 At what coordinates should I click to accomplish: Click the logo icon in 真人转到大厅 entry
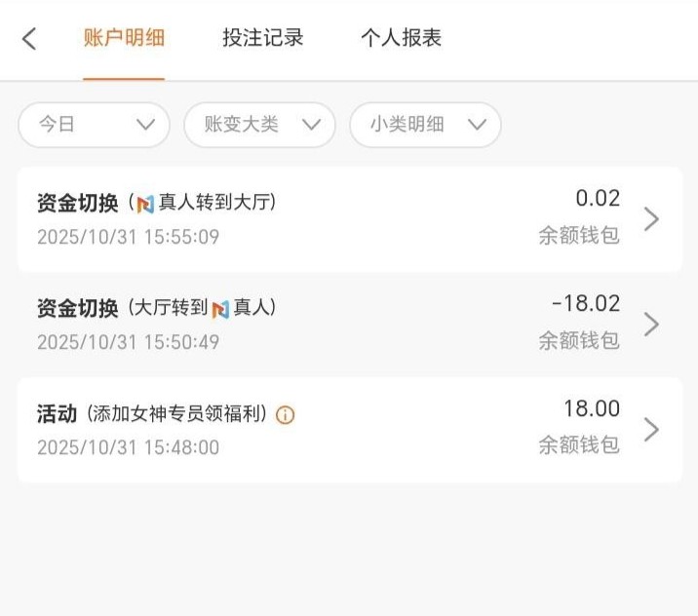pos(145,204)
